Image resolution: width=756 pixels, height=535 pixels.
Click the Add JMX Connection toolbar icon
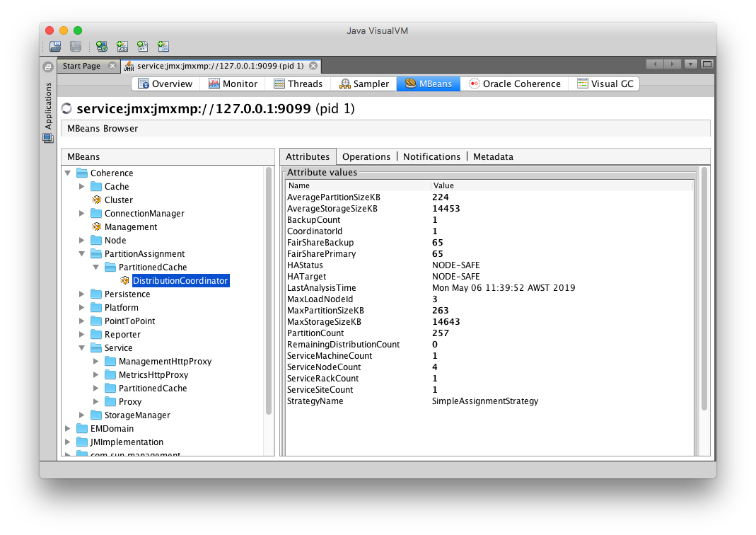122,46
